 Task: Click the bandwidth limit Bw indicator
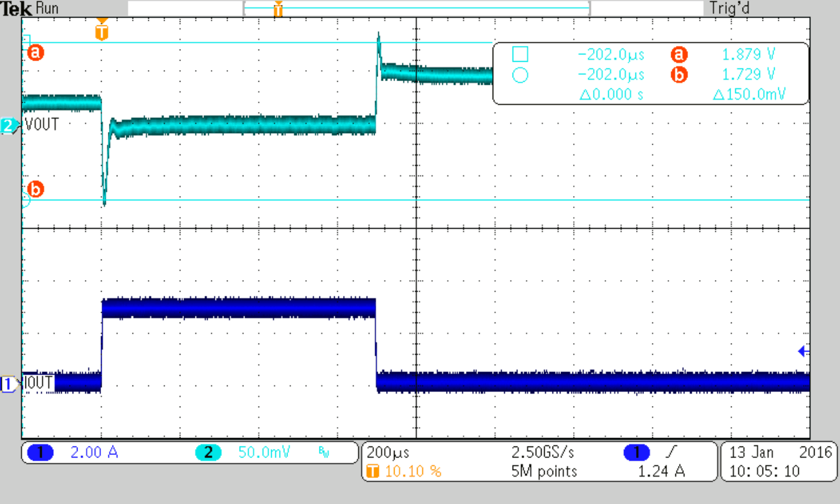(324, 453)
